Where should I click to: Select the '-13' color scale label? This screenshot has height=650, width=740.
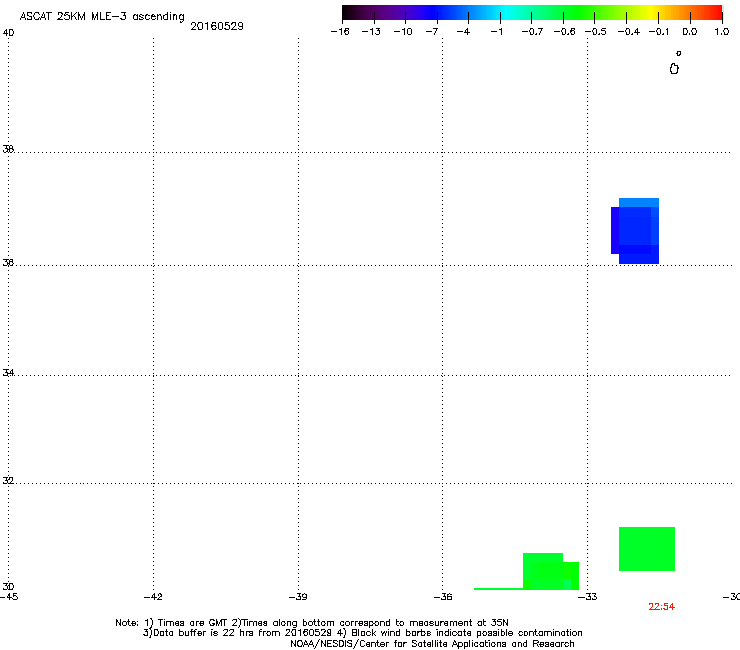(x=371, y=32)
